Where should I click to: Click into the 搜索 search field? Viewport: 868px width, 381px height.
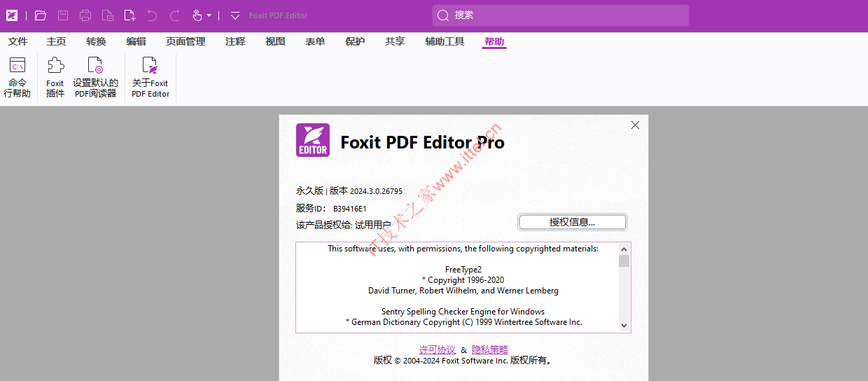pos(561,15)
